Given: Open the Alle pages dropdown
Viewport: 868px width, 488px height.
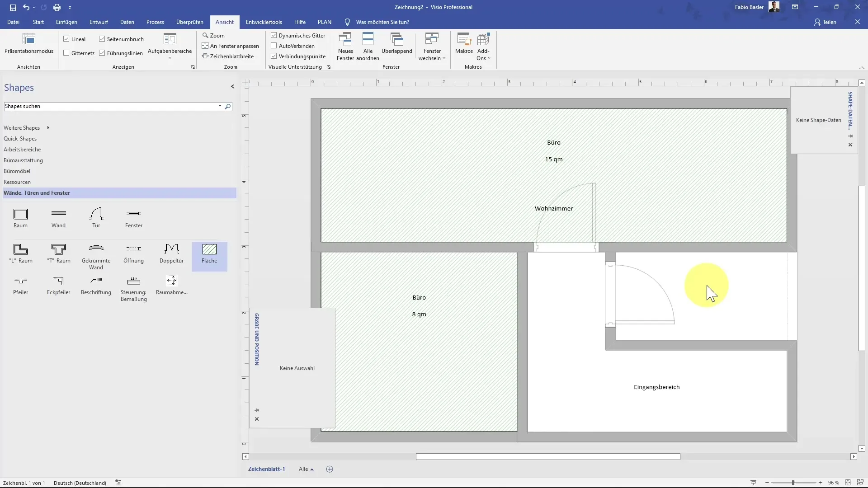Looking at the screenshot, I should tap(306, 469).
